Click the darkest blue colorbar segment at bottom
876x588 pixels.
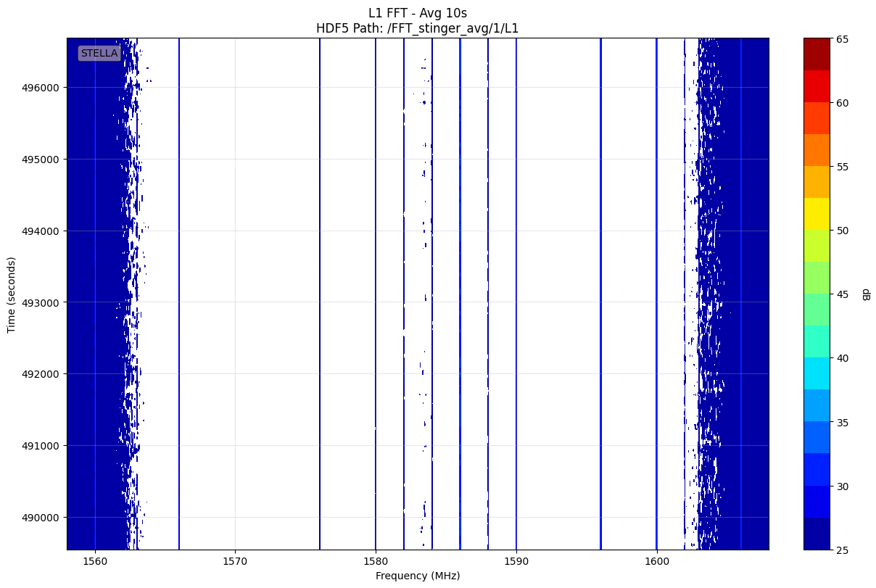tap(817, 534)
